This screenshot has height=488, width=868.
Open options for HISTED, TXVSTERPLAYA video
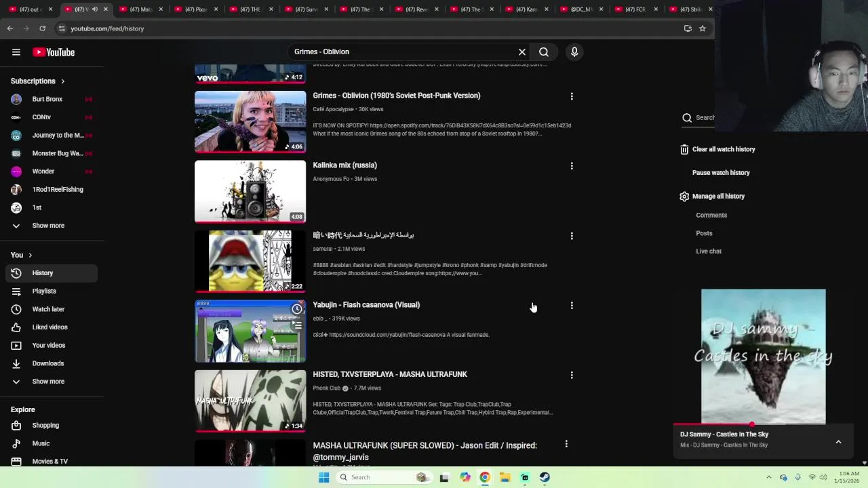tap(572, 375)
